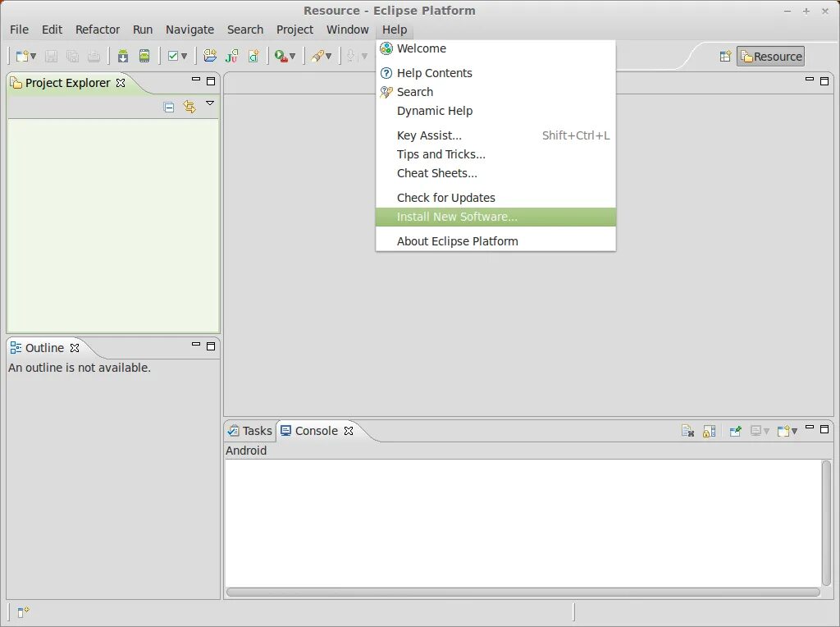Click the Clear Console icon
This screenshot has width=840, height=627.
(688, 431)
